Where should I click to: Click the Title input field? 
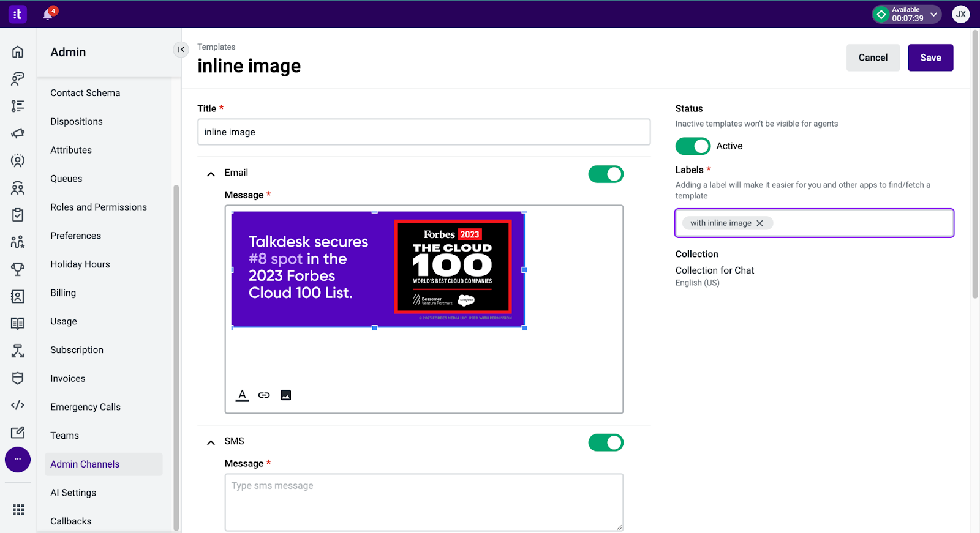[424, 132]
